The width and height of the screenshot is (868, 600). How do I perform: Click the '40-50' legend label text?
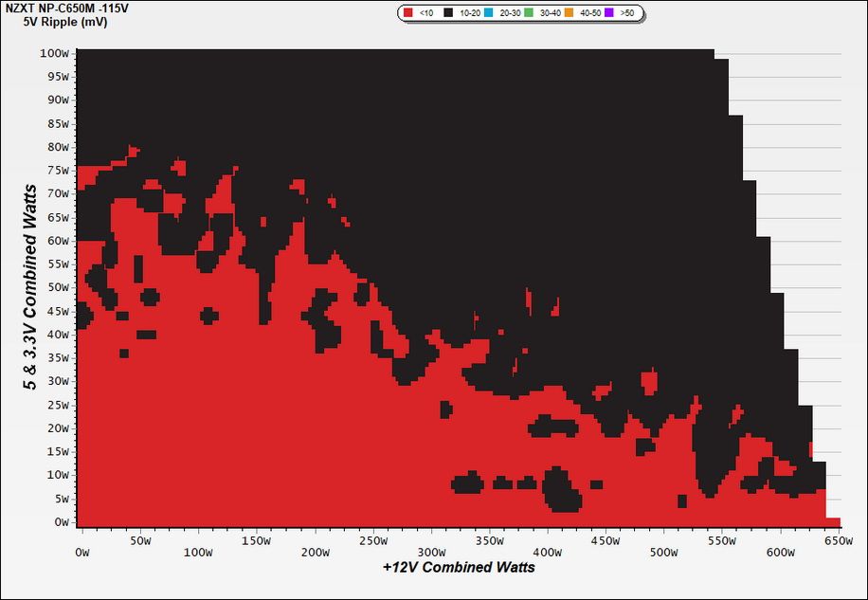(x=590, y=13)
